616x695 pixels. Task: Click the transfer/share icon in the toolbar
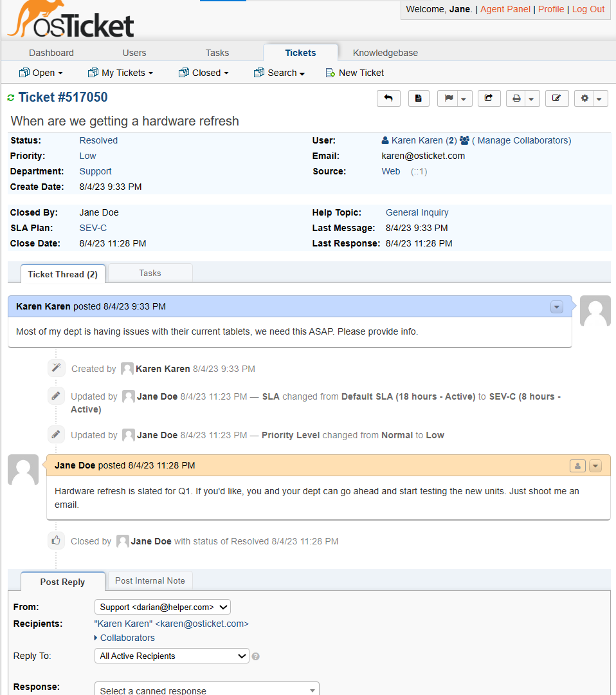(x=489, y=98)
